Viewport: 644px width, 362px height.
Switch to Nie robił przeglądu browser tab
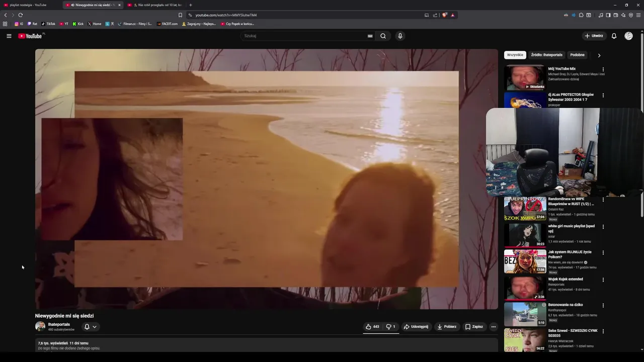pos(155,5)
